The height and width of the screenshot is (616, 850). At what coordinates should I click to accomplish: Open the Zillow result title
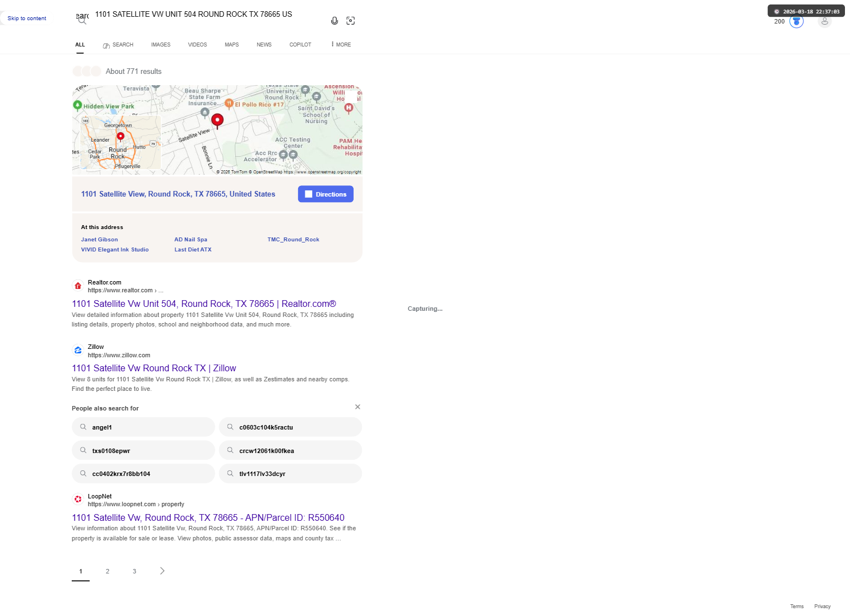154,368
